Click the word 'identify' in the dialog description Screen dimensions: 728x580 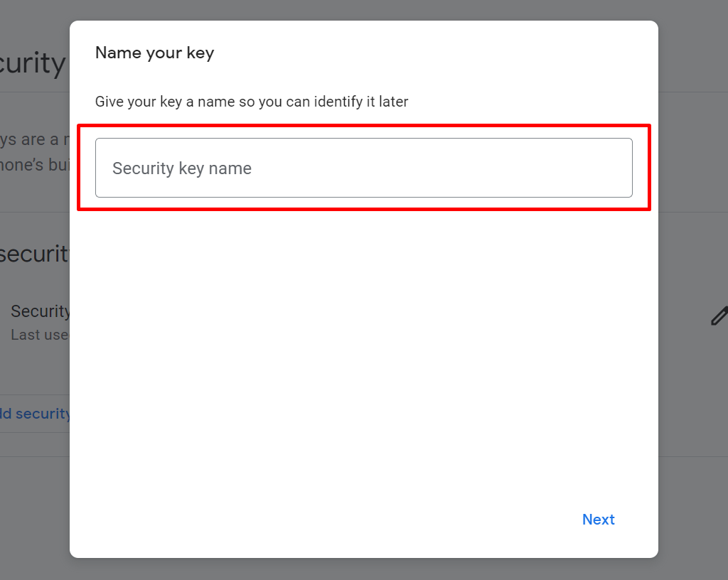point(338,102)
